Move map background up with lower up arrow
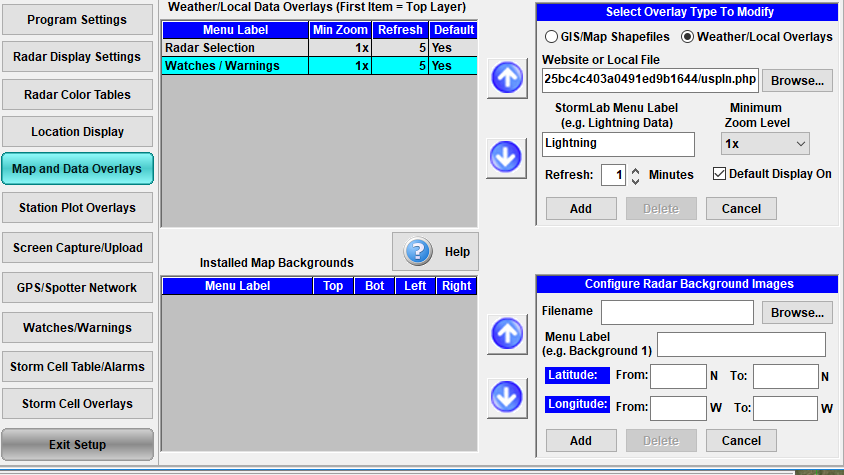844x475 pixels. pyautogui.click(x=507, y=334)
